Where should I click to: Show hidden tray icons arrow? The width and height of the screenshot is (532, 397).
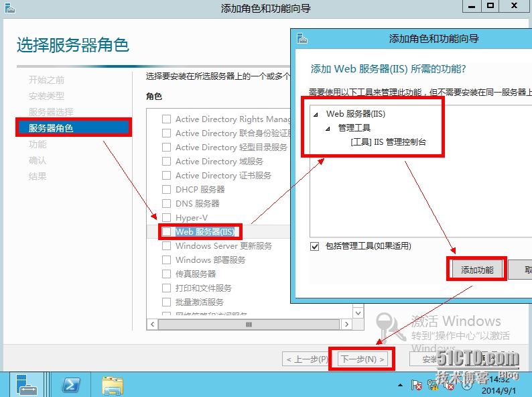401,385
